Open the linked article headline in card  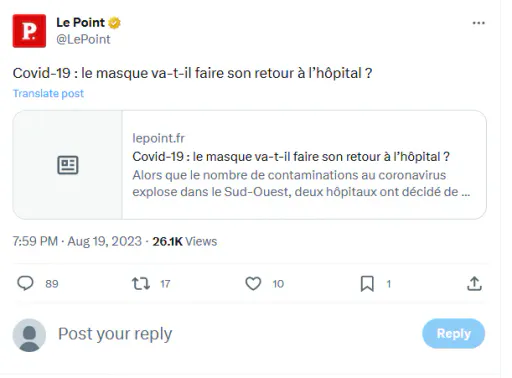291,156
